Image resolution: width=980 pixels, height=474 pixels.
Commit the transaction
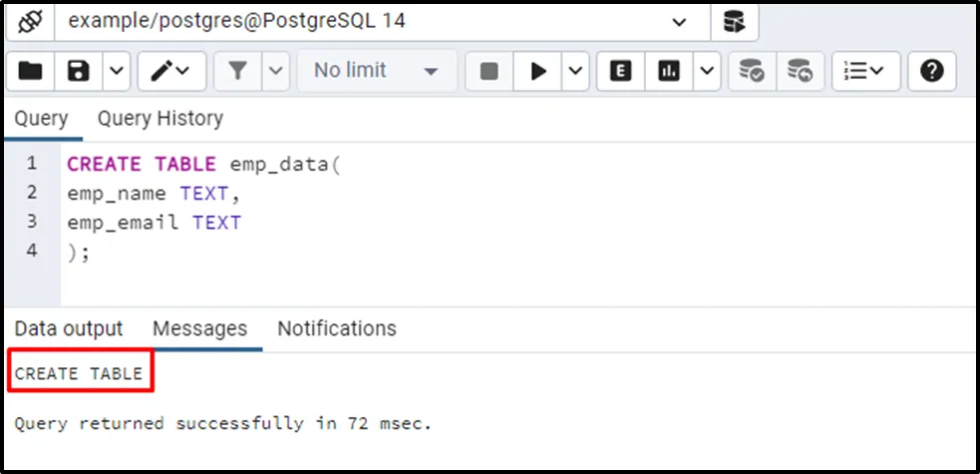click(751, 71)
